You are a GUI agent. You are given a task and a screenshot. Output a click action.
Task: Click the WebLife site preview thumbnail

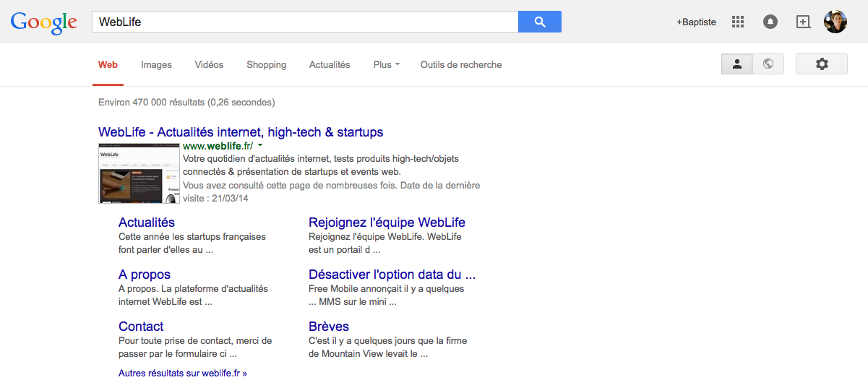click(139, 173)
